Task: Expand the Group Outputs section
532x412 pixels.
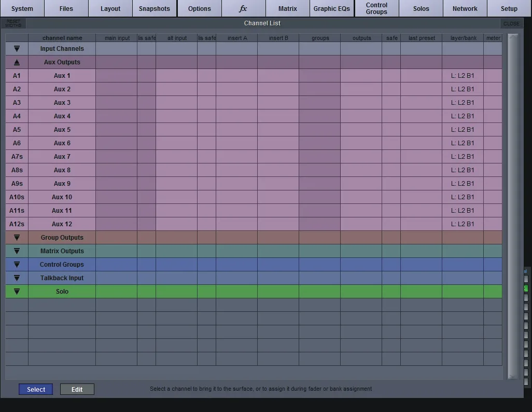Action: point(17,238)
